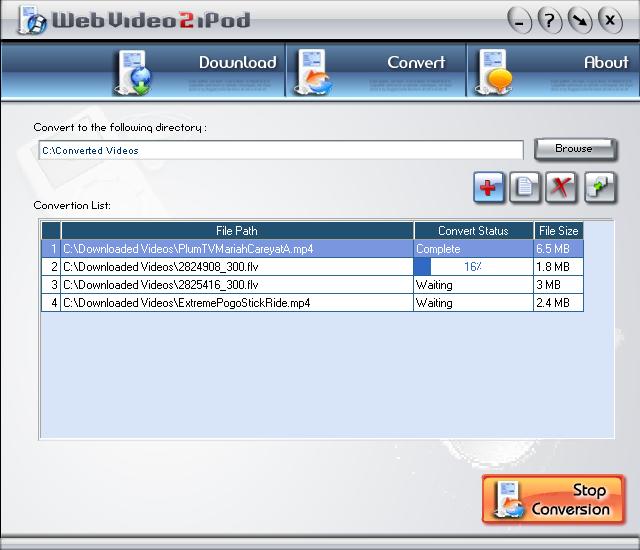
Task: Click the File Size column header
Action: (x=558, y=231)
